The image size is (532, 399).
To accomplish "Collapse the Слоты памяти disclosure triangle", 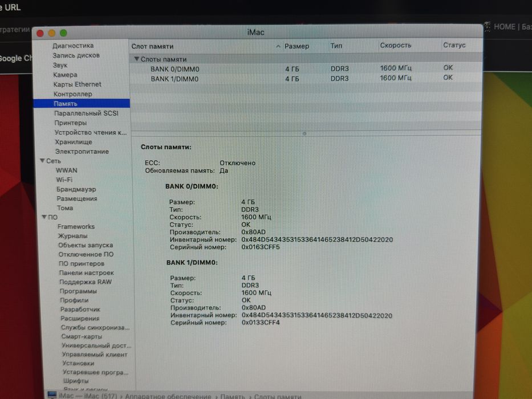I will [136, 59].
